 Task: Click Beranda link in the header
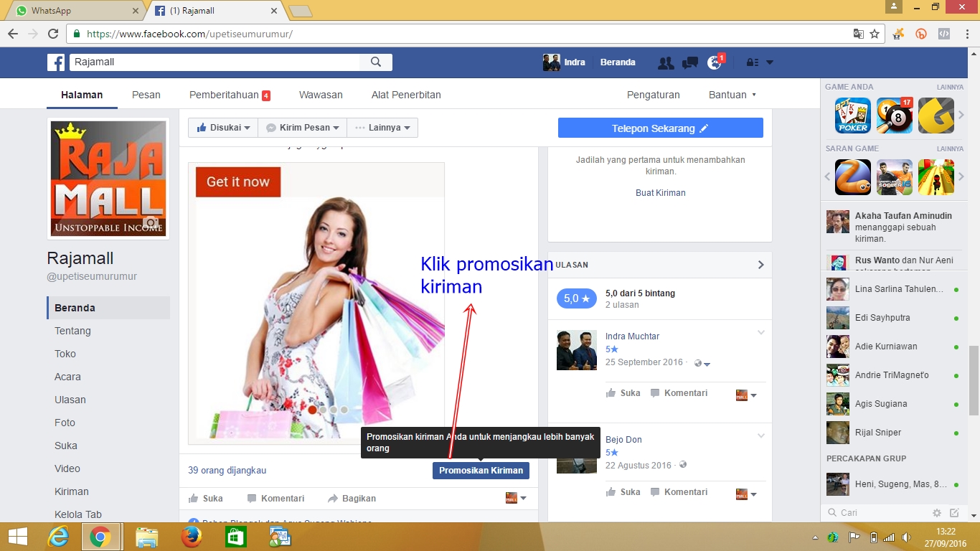(618, 62)
